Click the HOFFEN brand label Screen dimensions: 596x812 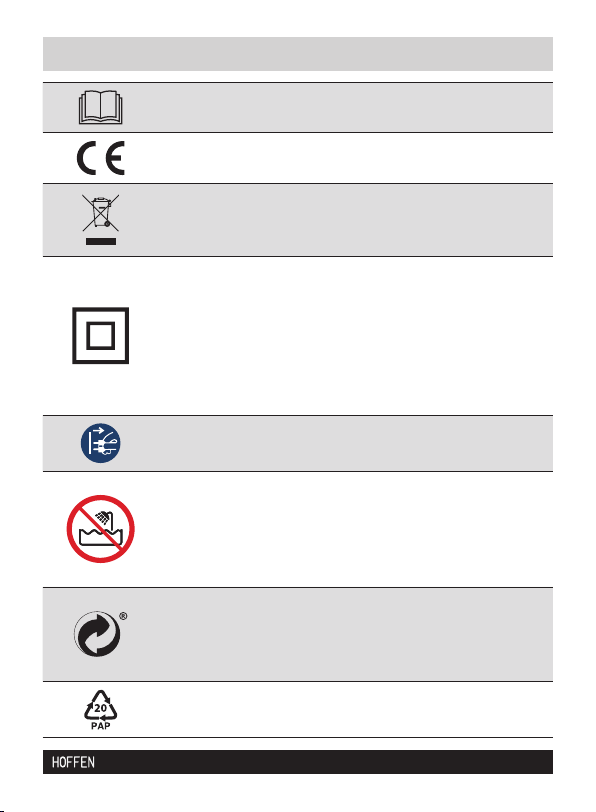(73, 762)
